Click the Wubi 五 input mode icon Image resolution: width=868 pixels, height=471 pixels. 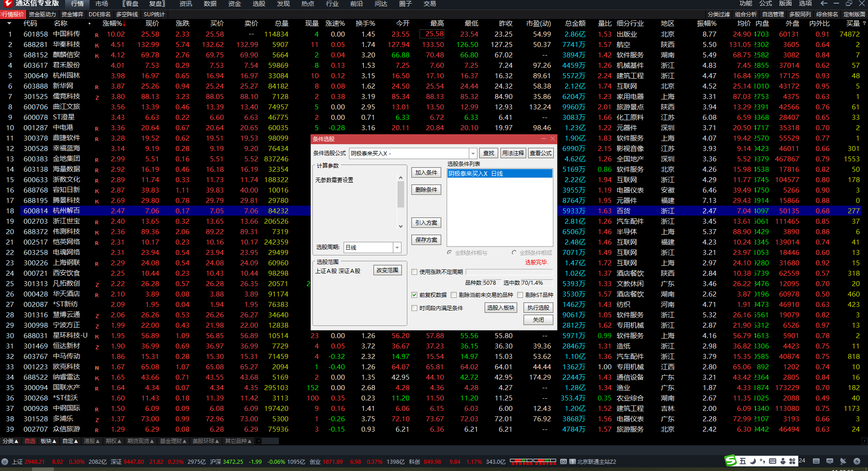tap(743, 461)
